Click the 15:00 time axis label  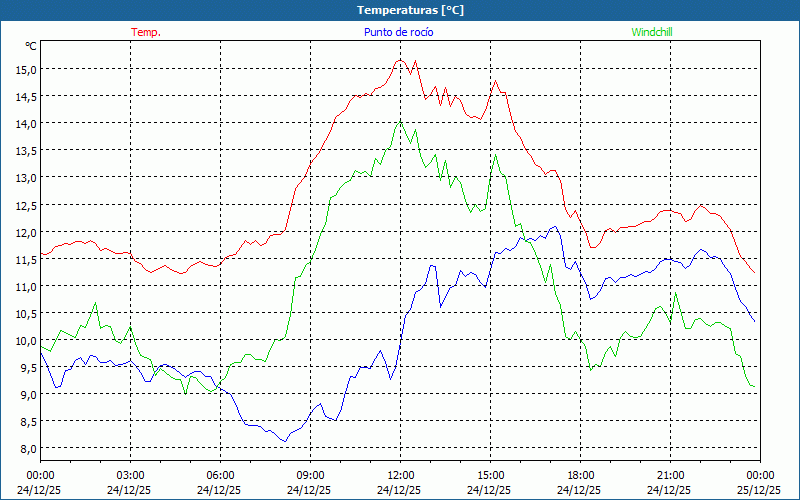[490, 475]
